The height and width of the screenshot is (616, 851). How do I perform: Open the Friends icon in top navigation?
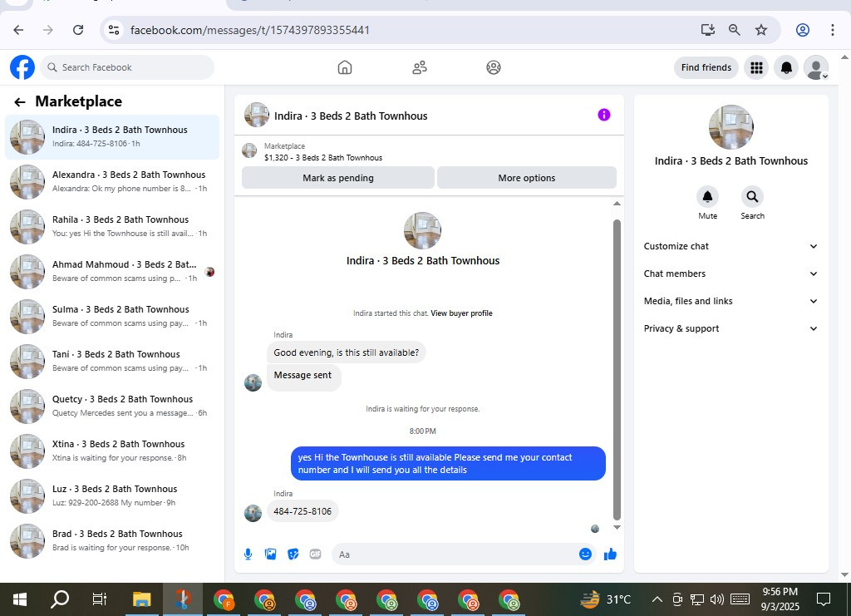point(420,67)
